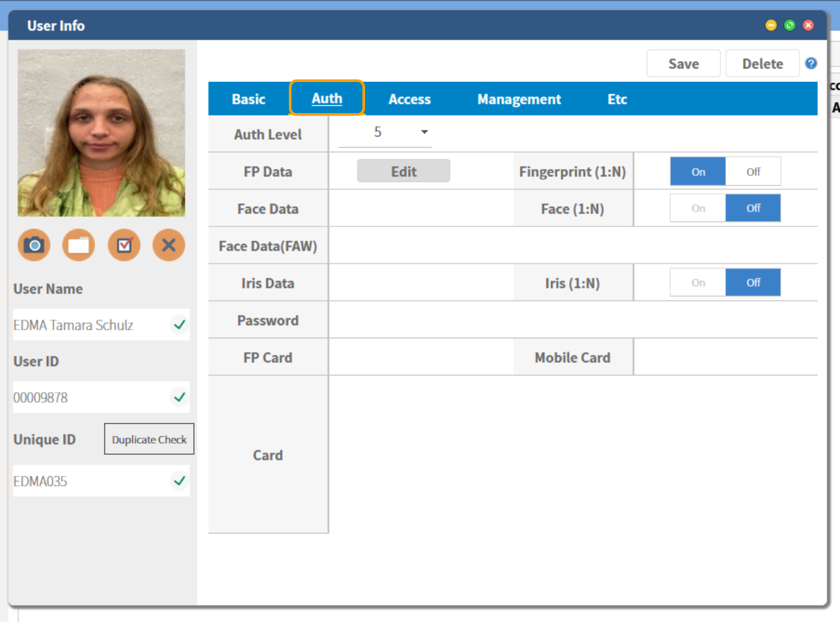The width and height of the screenshot is (840, 622).
Task: Minimize the User Info window
Action: point(771,25)
